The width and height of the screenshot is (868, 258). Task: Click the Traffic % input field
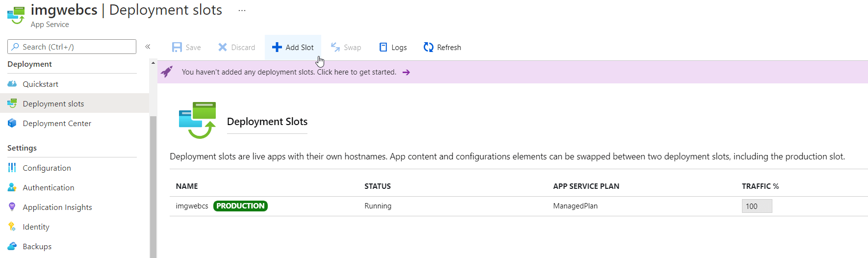click(757, 206)
